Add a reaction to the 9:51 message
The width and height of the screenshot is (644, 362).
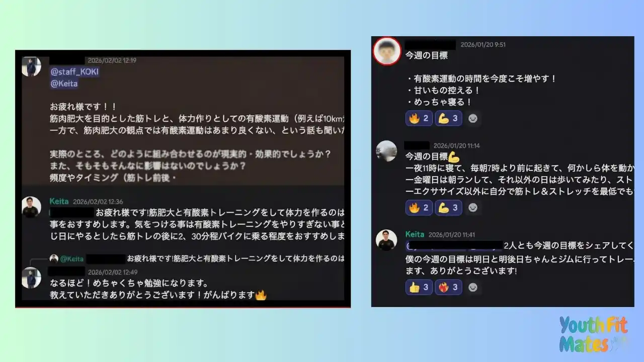tap(473, 119)
